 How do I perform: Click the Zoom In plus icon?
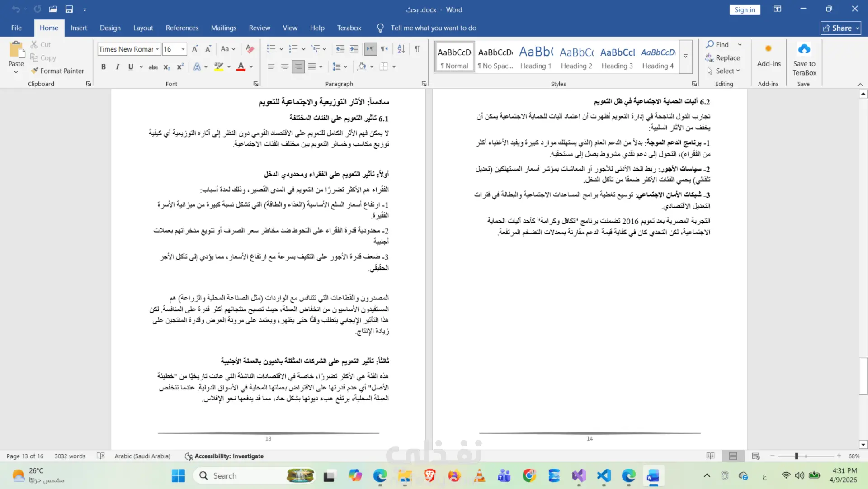(839, 456)
